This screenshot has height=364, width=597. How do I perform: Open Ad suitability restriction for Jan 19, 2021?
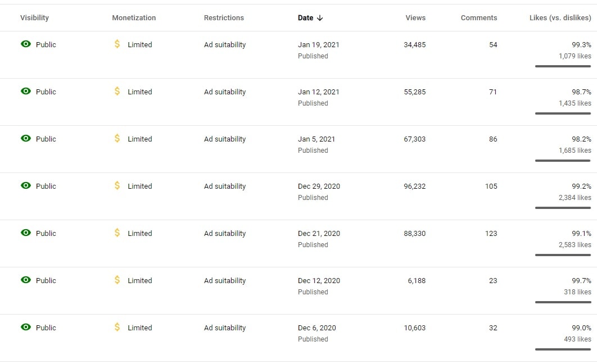(x=225, y=44)
